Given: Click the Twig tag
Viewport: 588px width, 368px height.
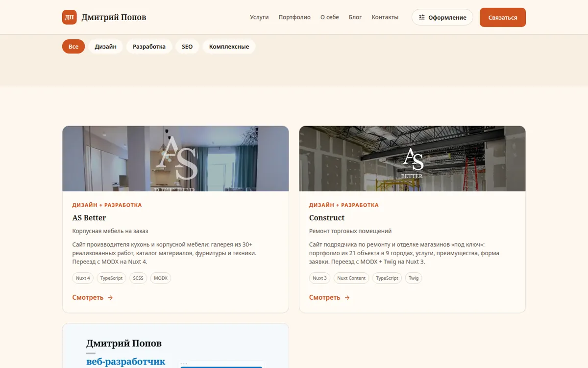Looking at the screenshot, I should (414, 278).
